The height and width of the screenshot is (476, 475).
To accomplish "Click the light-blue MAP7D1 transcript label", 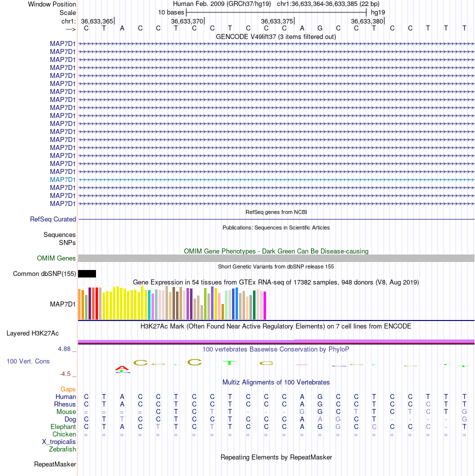I will 63,179.
